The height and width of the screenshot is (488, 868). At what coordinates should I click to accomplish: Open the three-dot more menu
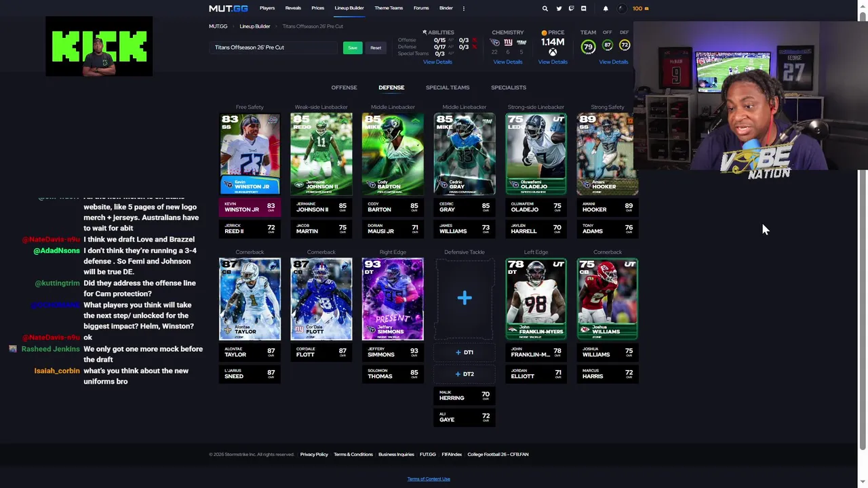click(x=464, y=8)
